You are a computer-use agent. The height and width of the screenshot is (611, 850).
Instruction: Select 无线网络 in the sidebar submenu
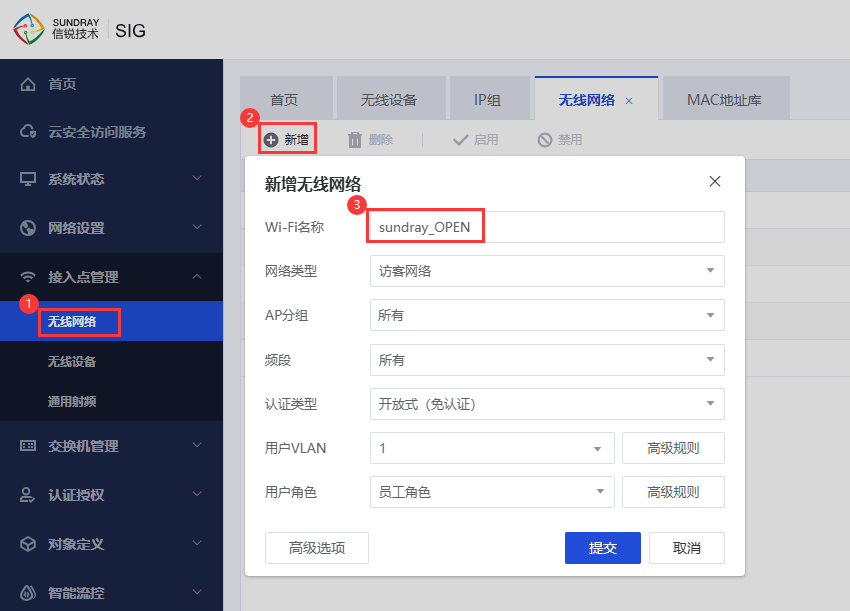(x=111, y=321)
